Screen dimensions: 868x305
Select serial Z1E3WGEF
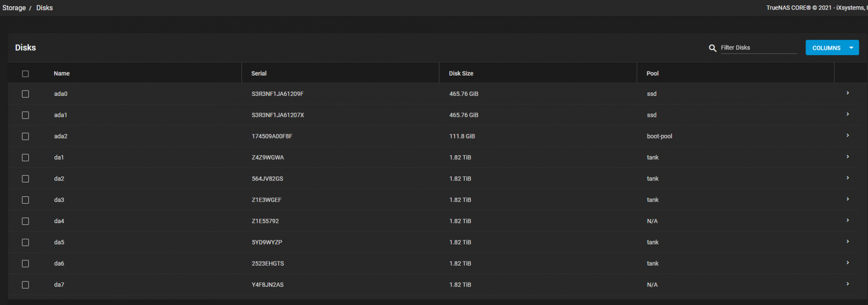(266, 200)
